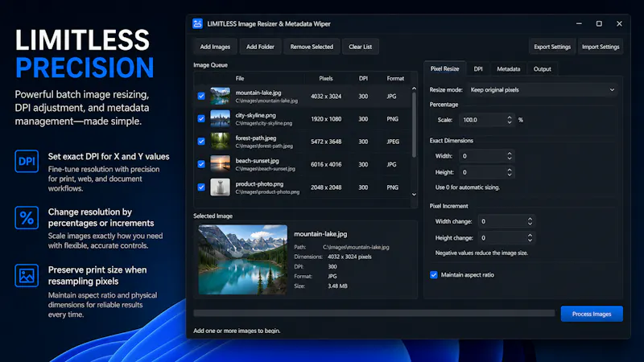
Task: Open the Metadata tab
Action: coord(509,69)
